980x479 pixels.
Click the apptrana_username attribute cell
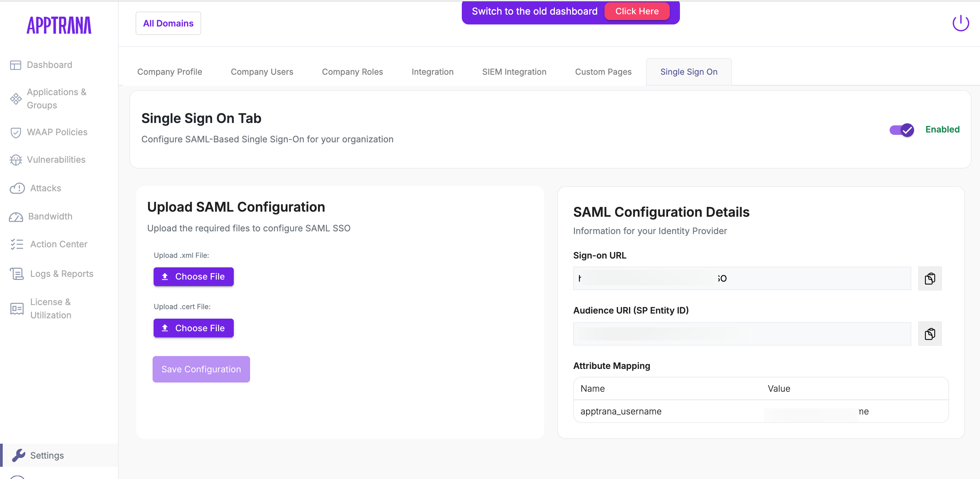tap(621, 412)
